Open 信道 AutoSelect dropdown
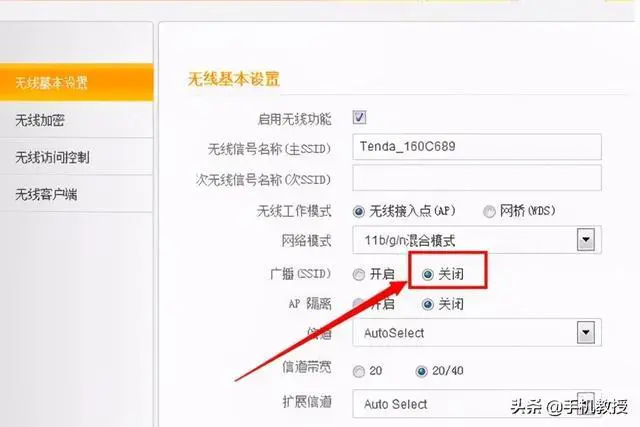Image resolution: width=640 pixels, height=427 pixels. 477,333
